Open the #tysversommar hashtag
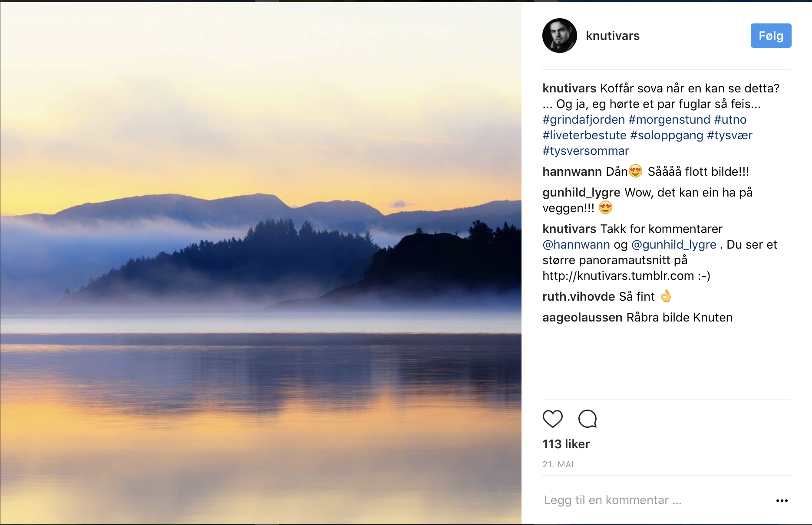The height and width of the screenshot is (525, 812). click(x=585, y=151)
